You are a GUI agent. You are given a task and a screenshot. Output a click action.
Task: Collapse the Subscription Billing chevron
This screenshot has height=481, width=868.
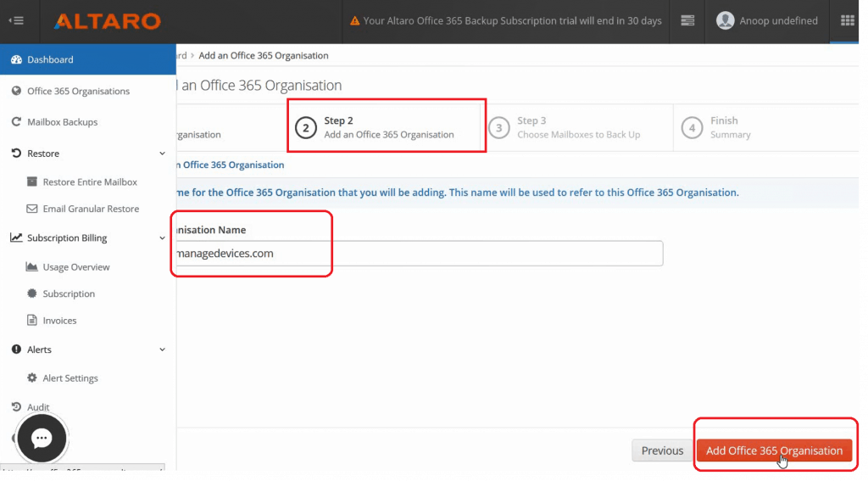(x=162, y=238)
